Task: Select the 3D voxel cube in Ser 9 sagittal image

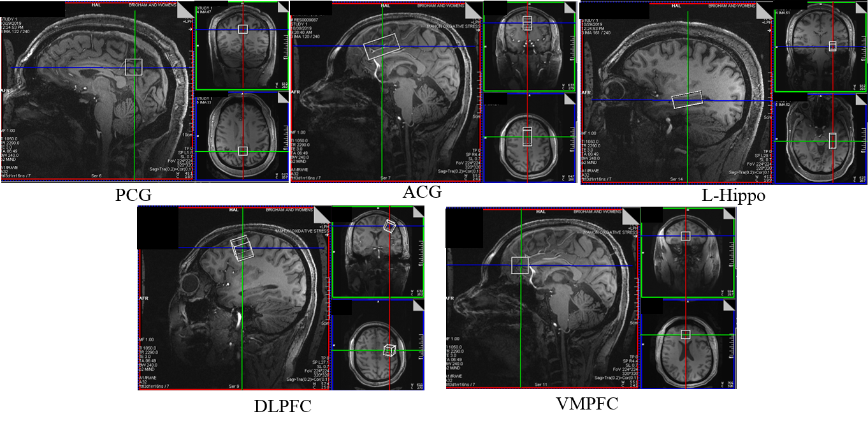Action: pos(242,248)
